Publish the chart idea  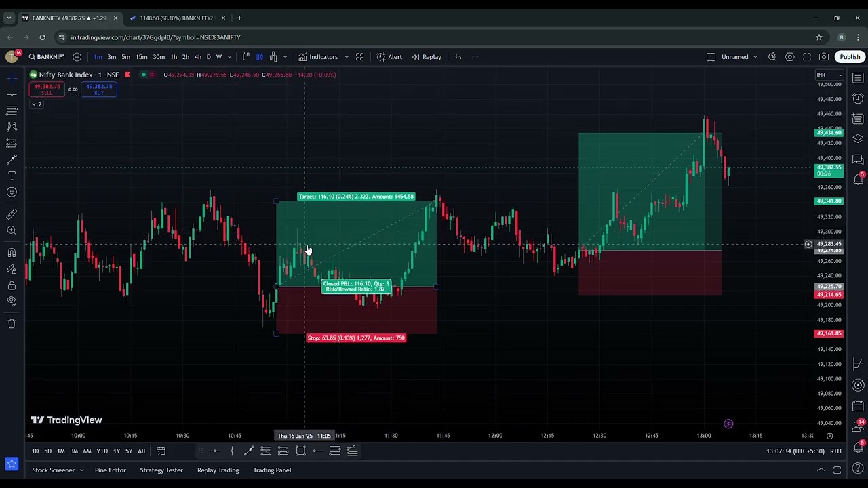850,57
